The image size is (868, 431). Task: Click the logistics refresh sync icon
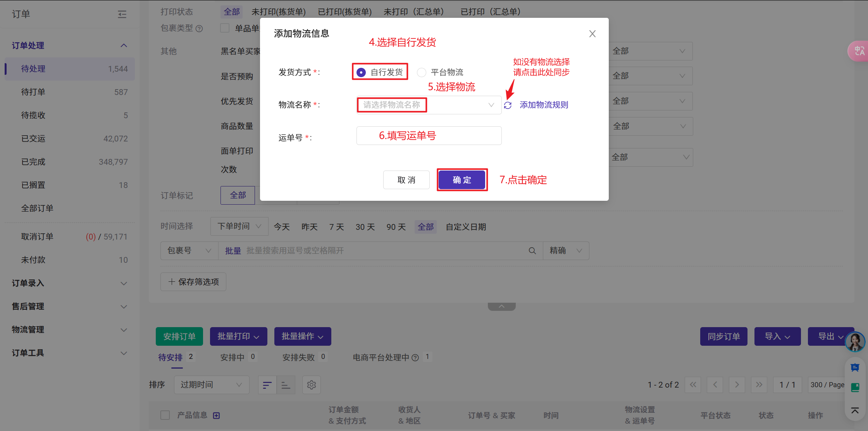click(508, 105)
